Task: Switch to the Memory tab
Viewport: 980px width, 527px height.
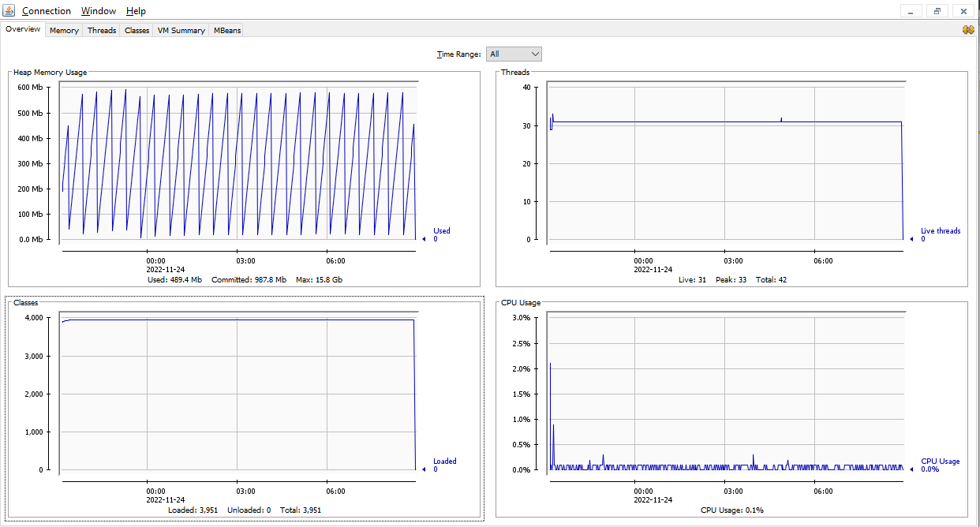Action: pos(64,30)
